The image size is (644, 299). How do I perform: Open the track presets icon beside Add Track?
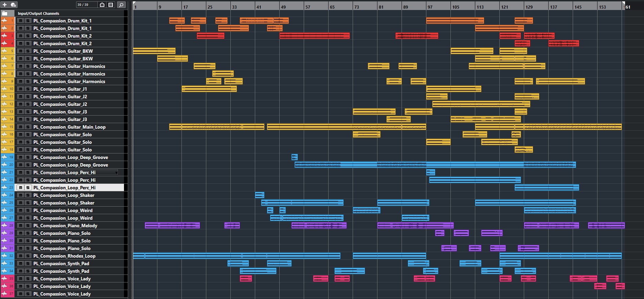pyautogui.click(x=13, y=5)
